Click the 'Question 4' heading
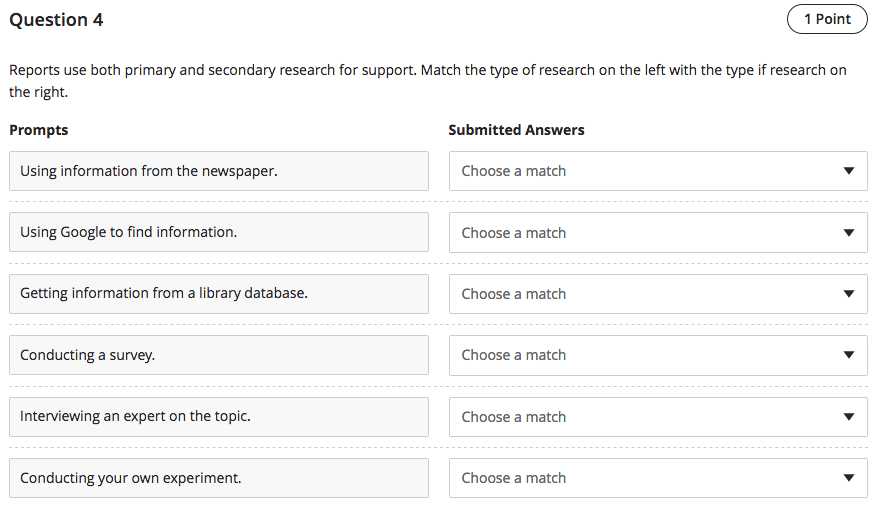The height and width of the screenshot is (519, 889). [56, 20]
